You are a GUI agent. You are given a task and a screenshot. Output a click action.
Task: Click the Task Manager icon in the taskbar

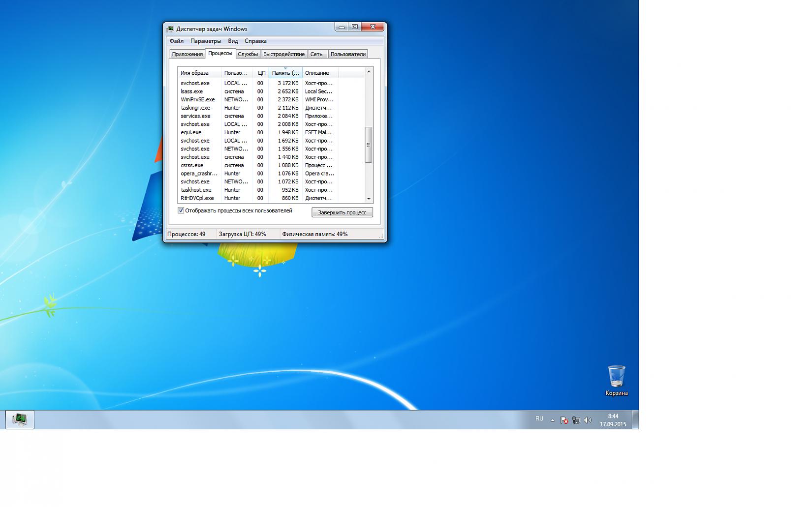click(x=20, y=419)
